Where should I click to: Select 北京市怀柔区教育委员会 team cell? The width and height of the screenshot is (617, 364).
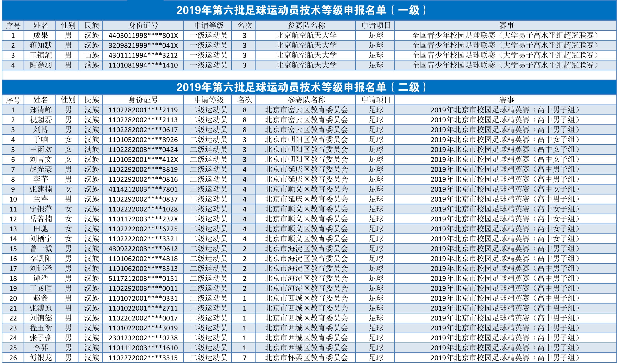click(x=306, y=358)
